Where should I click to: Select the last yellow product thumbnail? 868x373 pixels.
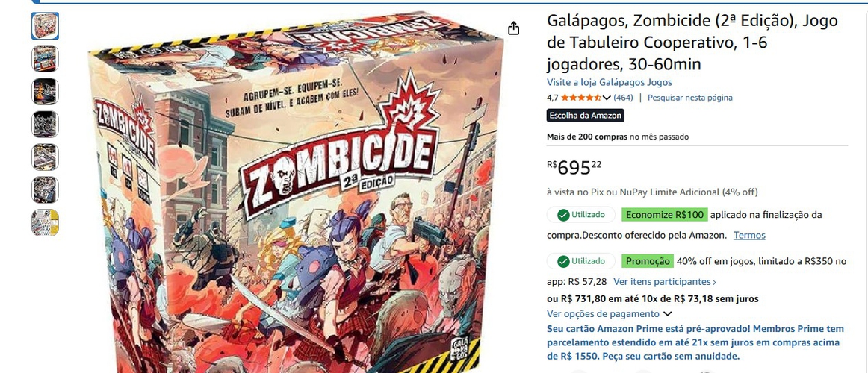46,223
